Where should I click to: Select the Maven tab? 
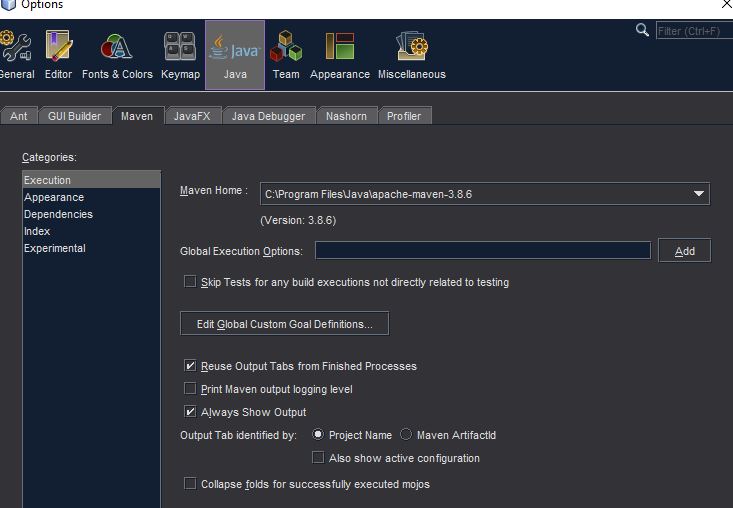click(x=137, y=116)
